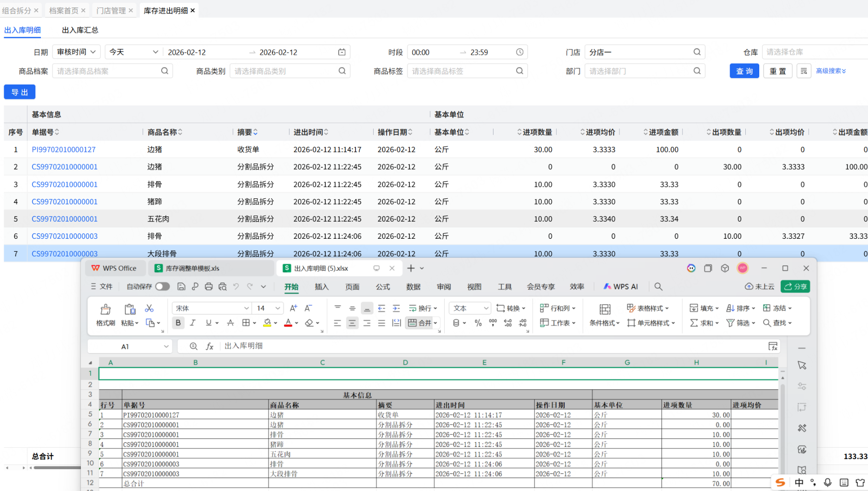Viewport: 868px width, 491px height.
Task: Switch to the 出入库汇总 tab
Action: (80, 30)
